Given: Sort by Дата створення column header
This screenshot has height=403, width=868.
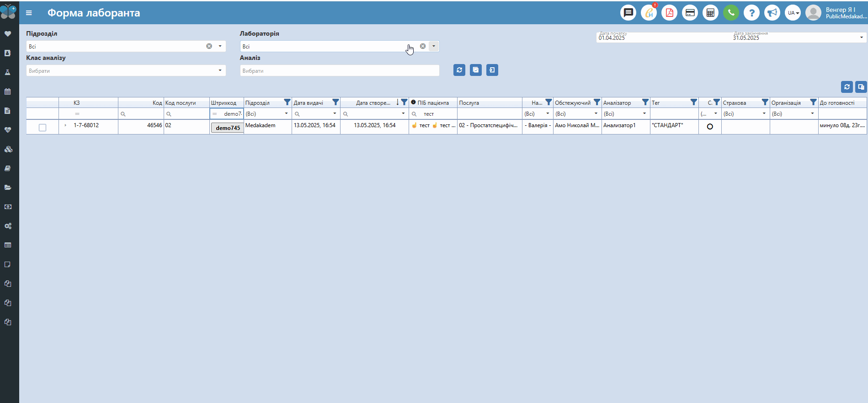Looking at the screenshot, I should (373, 103).
